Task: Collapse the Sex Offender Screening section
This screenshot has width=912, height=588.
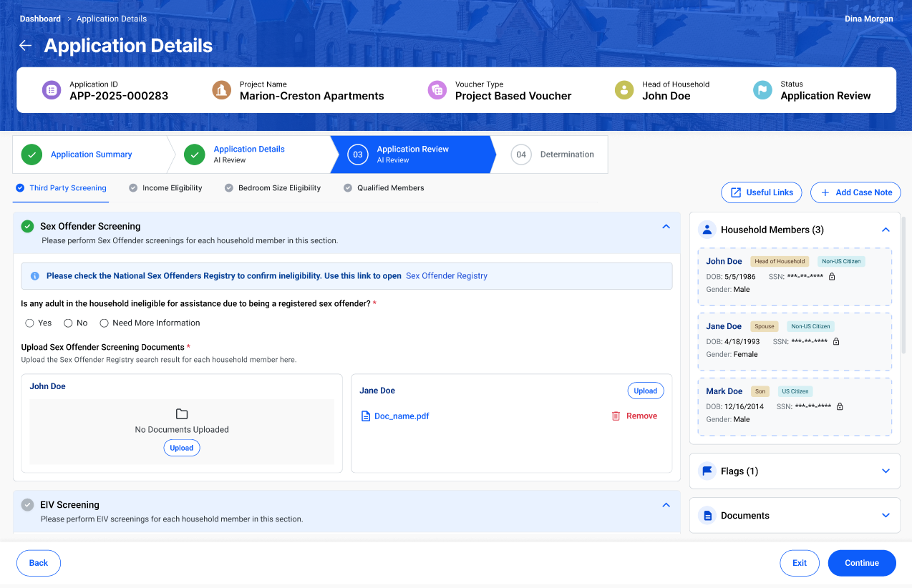Action: coord(666,227)
